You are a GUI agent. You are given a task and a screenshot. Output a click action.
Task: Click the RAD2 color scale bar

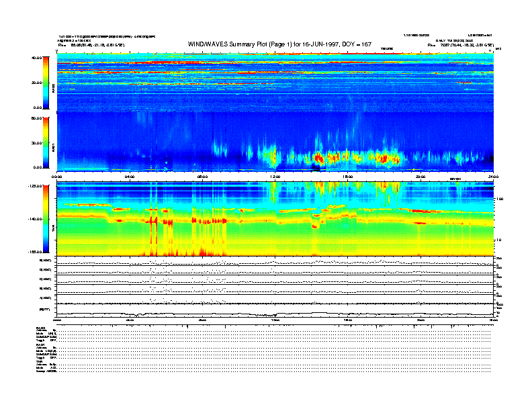coord(46,83)
